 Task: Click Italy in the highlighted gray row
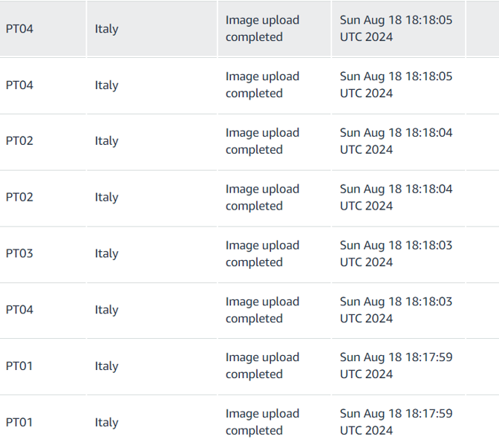tap(107, 29)
